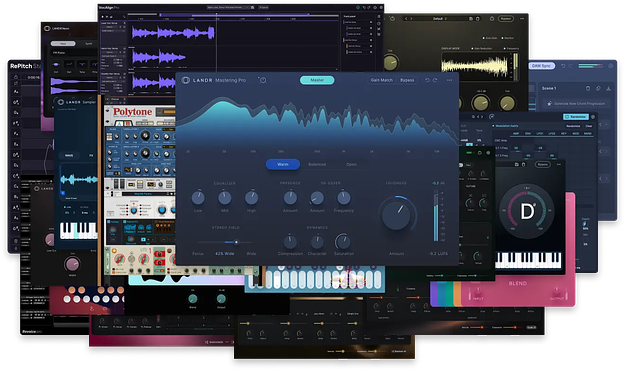625x371 pixels.
Task: Click the clipboard icon beside Scene 1
Action: click(588, 88)
